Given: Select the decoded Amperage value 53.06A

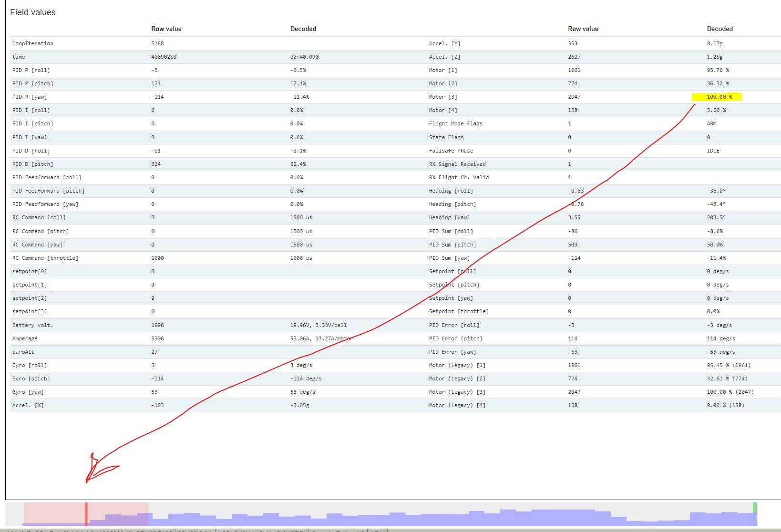Looking at the screenshot, I should (x=321, y=338).
